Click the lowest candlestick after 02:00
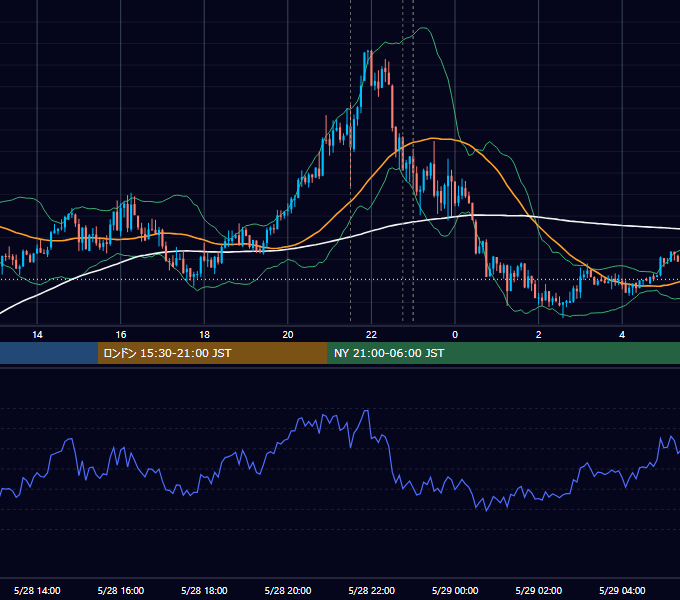The width and height of the screenshot is (680, 600). pyautogui.click(x=563, y=310)
